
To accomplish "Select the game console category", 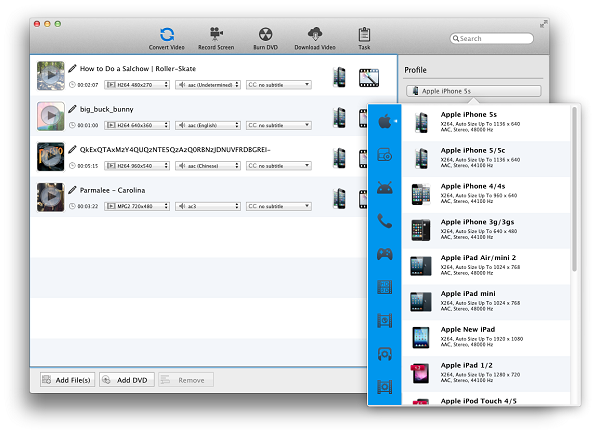I will tap(385, 254).
